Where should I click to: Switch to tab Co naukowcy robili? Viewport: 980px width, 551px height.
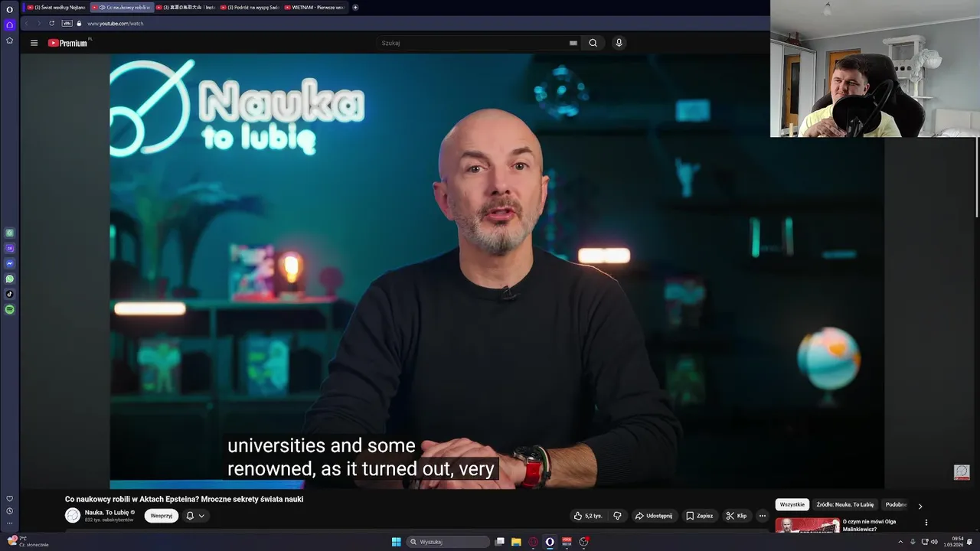(121, 7)
